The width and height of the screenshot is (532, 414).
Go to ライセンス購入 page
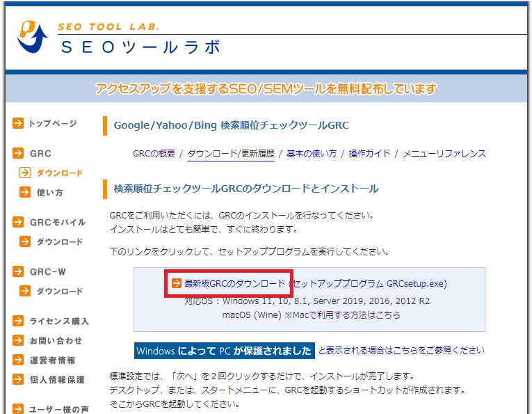tap(59, 321)
